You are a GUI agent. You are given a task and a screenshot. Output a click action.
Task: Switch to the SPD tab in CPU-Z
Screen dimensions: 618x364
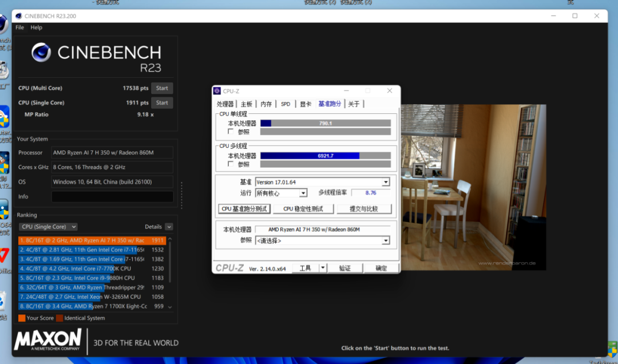click(x=286, y=104)
